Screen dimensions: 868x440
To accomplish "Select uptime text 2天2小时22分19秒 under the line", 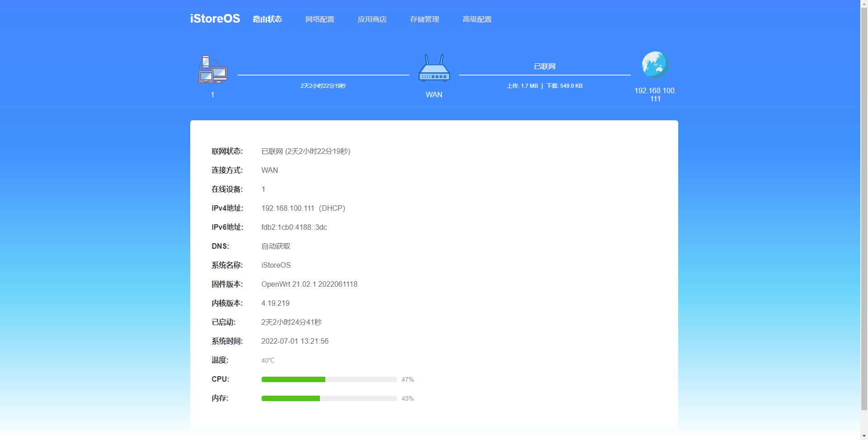I will coord(324,85).
